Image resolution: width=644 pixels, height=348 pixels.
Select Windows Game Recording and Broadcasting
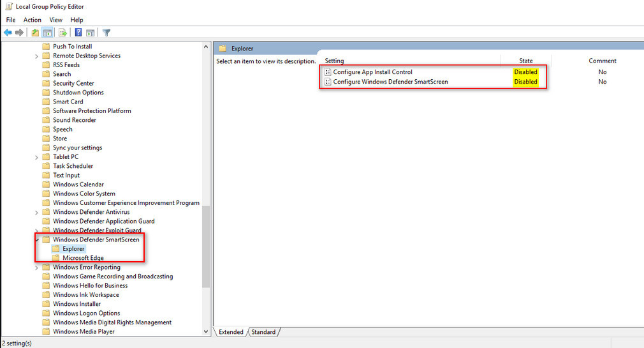pos(113,276)
